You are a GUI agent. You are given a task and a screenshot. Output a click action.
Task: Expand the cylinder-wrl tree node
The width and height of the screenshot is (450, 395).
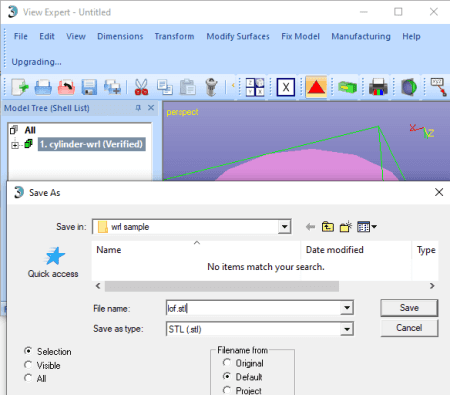point(15,145)
